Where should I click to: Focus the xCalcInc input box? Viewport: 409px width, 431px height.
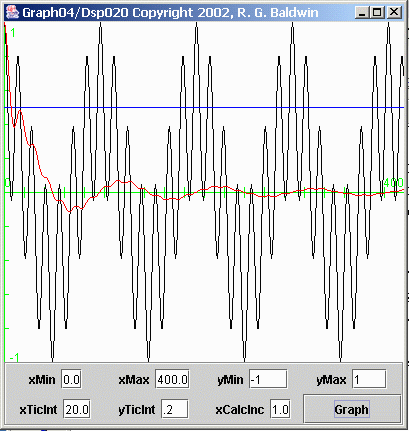[x=280, y=409]
